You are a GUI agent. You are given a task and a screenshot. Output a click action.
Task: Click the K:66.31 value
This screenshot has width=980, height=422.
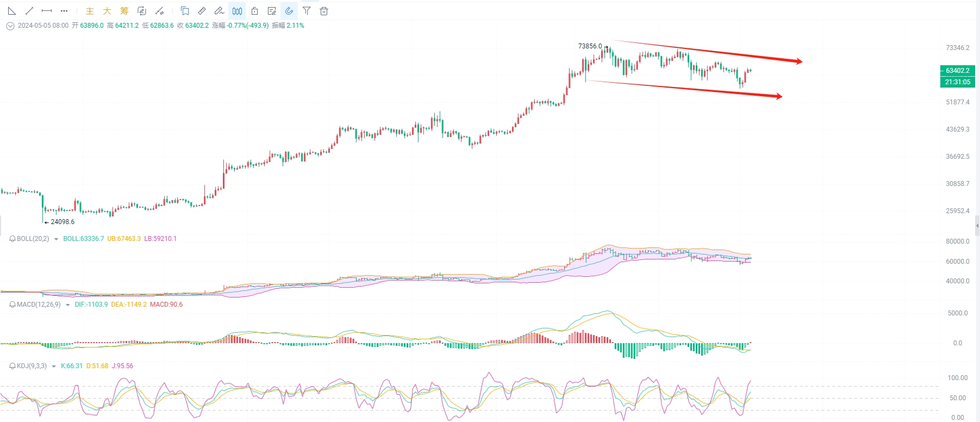click(x=72, y=366)
